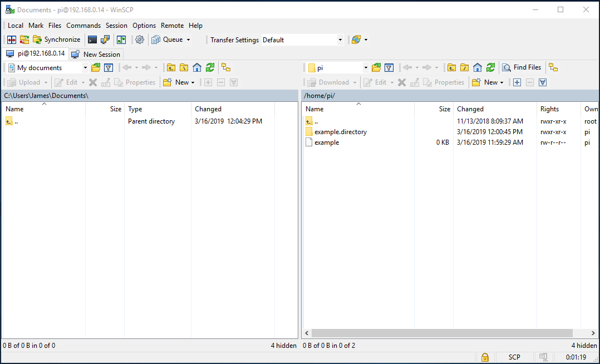Click the remote New button
The height and width of the screenshot is (364, 600).
(485, 82)
